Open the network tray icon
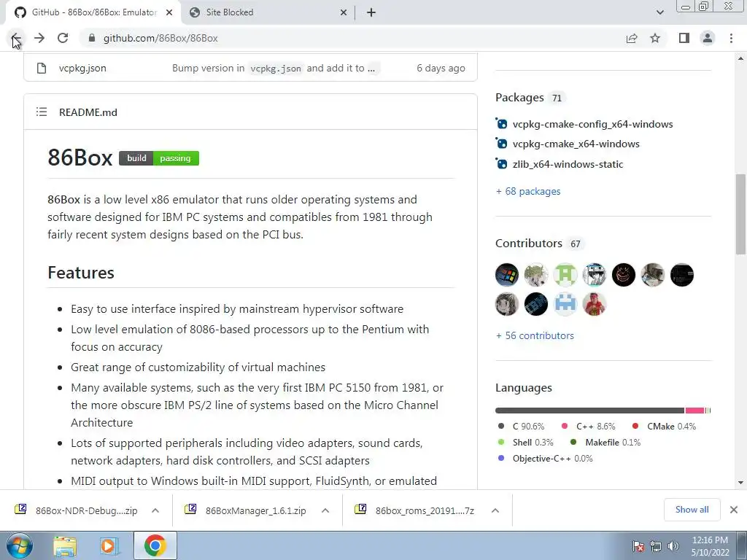Screen dimensions: 747x560 point(656,546)
